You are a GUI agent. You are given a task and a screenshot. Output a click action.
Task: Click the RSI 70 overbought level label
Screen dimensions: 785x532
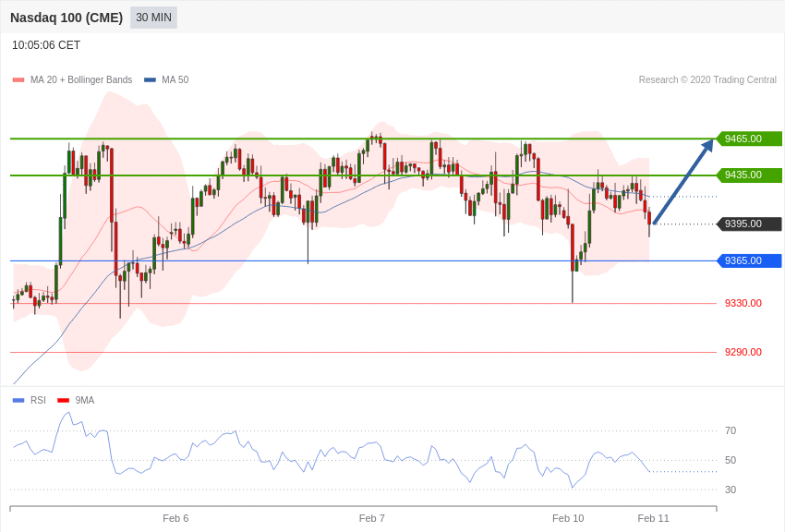[x=731, y=431]
